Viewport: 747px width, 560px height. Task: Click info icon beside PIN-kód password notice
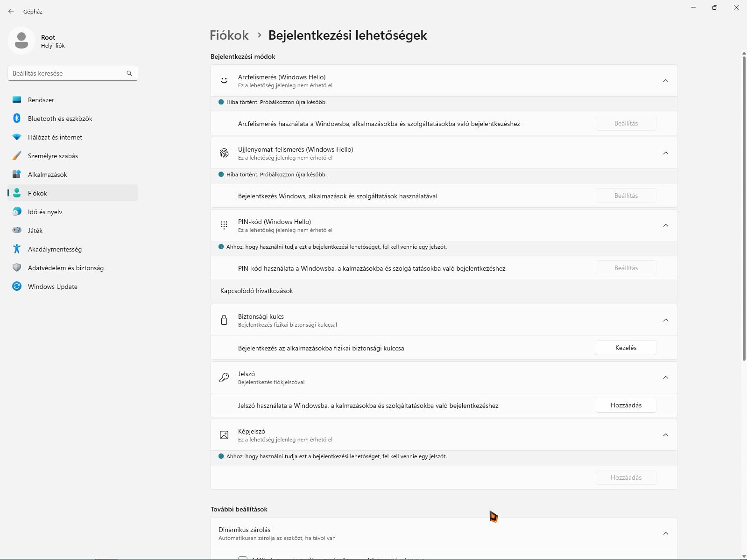(x=221, y=246)
